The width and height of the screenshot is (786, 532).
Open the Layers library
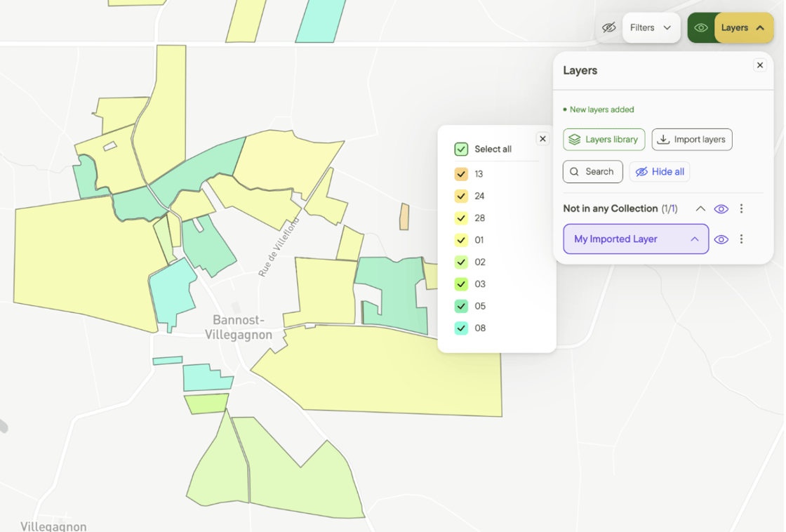click(604, 140)
